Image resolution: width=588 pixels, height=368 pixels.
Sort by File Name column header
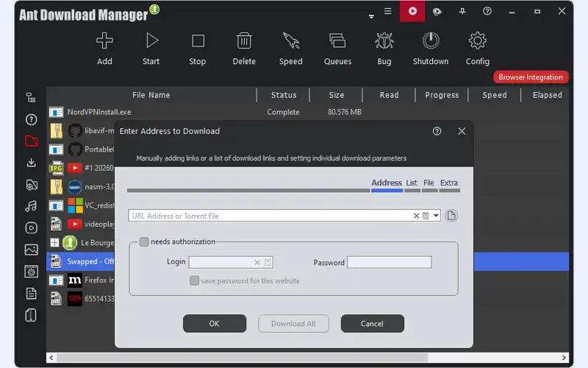(151, 95)
